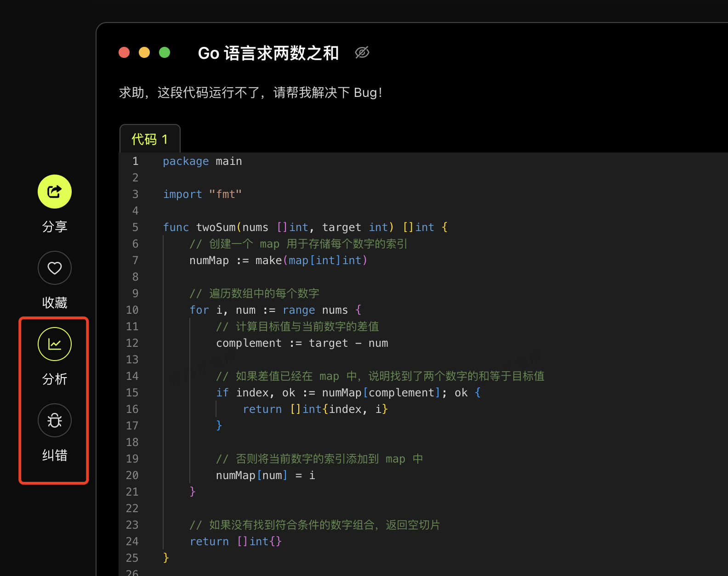Image resolution: width=728 pixels, height=576 pixels.
Task: Click the 纠错 label text
Action: tap(55, 455)
